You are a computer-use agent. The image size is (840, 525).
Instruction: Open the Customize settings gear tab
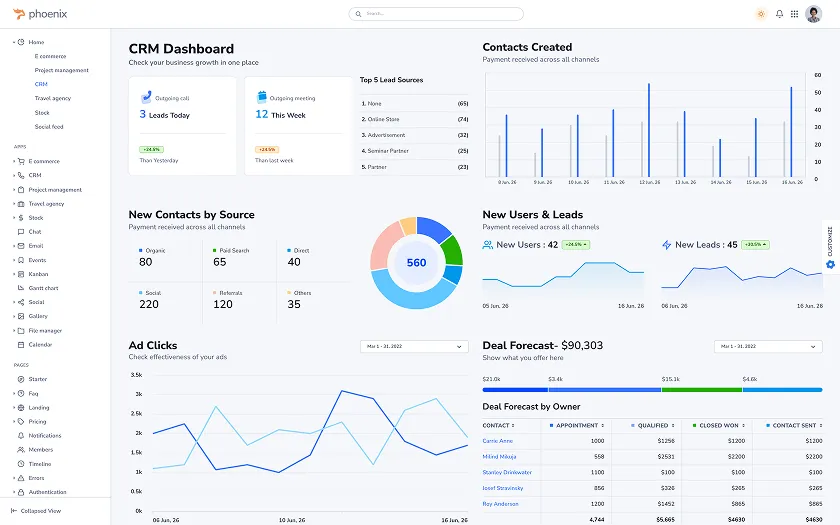pyautogui.click(x=830, y=248)
